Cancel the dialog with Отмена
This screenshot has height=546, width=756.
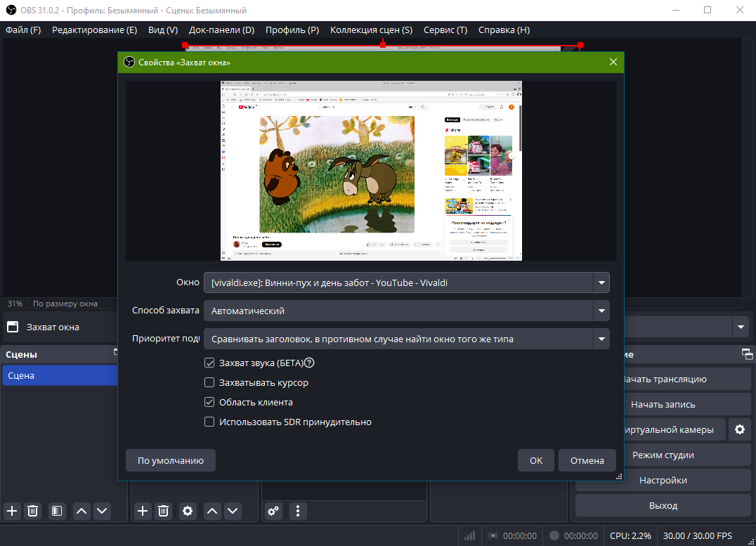[x=587, y=461]
